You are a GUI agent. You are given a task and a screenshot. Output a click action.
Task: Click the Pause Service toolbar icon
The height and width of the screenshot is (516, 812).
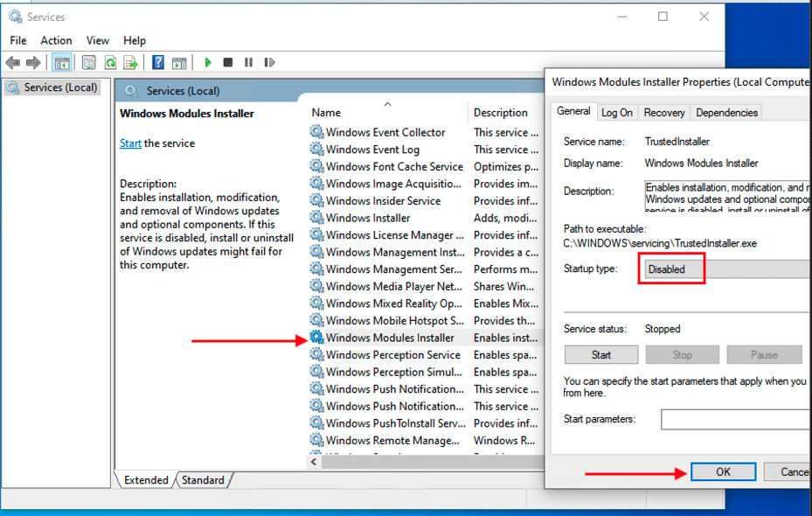click(x=249, y=62)
